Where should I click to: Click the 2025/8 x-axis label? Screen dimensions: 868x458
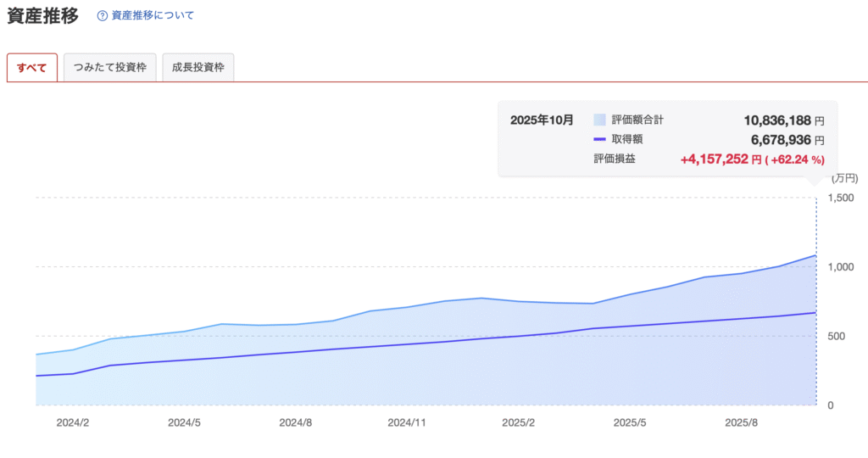pos(740,422)
